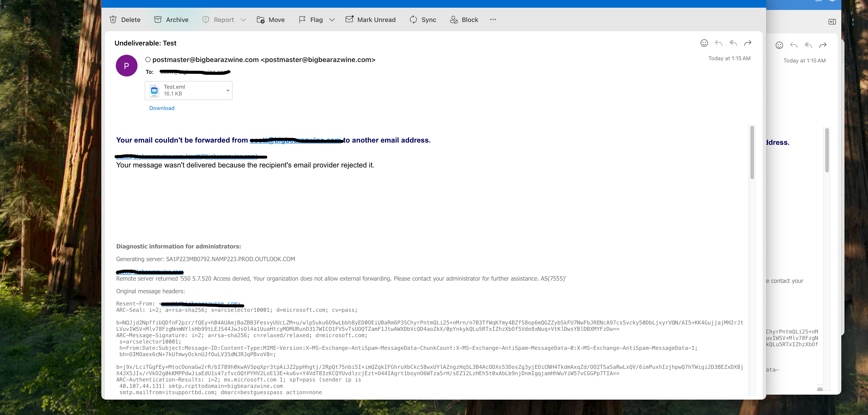This screenshot has width=868, height=415.
Task: Archive the current message
Action: (171, 19)
